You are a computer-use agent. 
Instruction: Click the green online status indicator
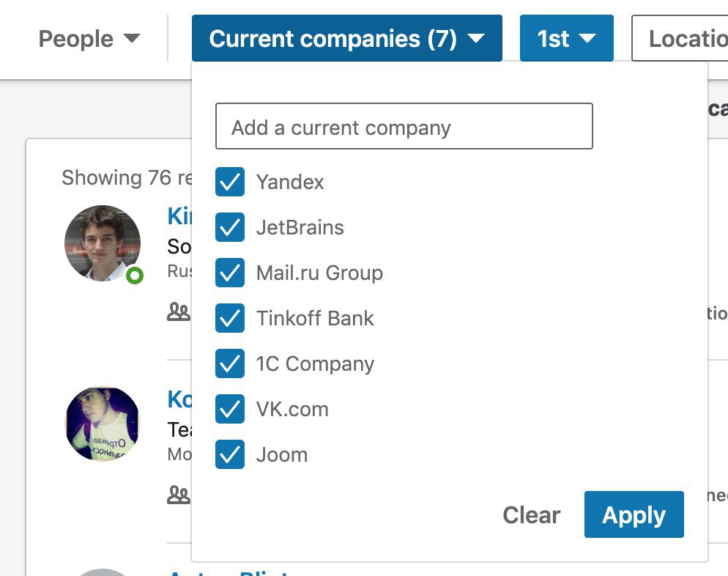(x=135, y=276)
